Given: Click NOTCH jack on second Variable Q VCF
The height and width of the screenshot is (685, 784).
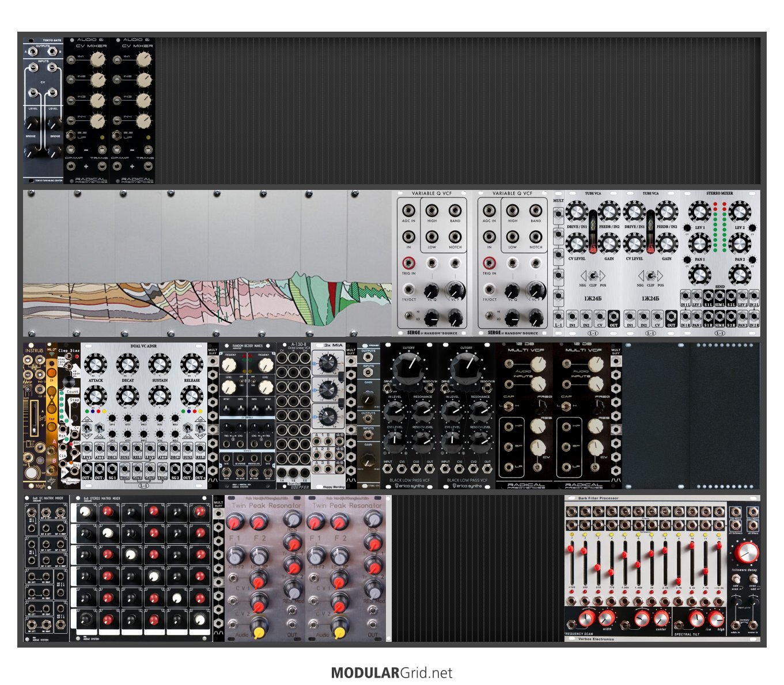Looking at the screenshot, I should [536, 237].
